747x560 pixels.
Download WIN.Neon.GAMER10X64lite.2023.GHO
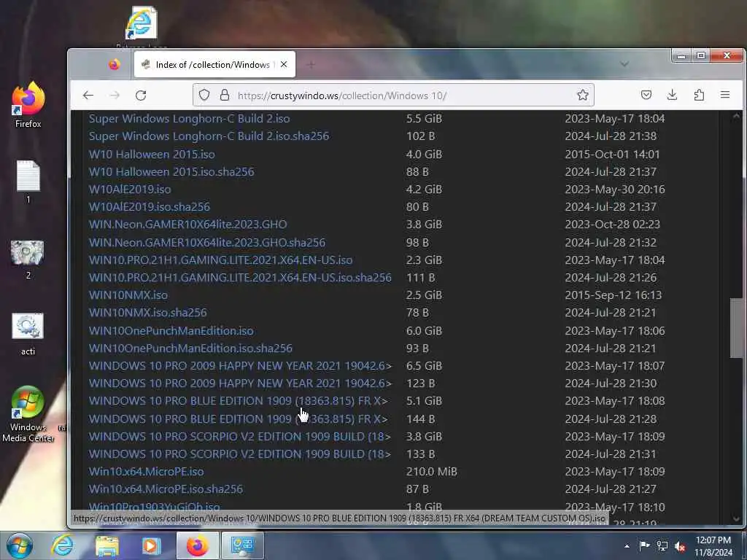pyautogui.click(x=187, y=225)
